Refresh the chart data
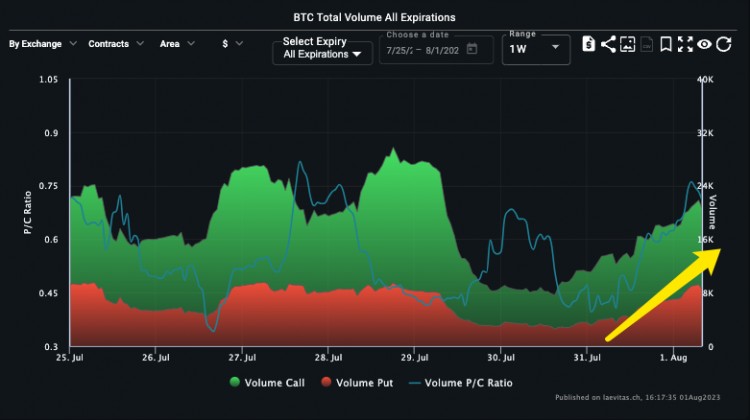 [x=724, y=44]
